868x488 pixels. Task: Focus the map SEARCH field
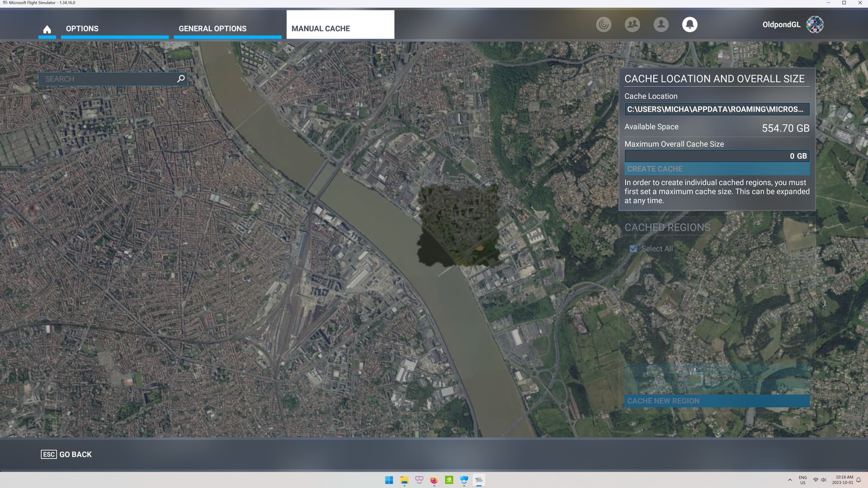click(113, 79)
